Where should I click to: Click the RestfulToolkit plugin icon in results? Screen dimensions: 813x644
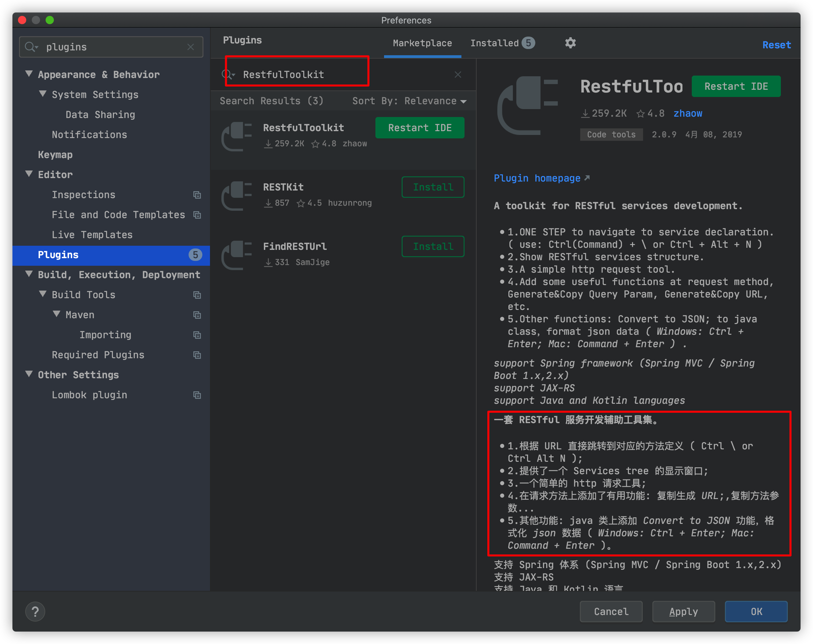(237, 136)
